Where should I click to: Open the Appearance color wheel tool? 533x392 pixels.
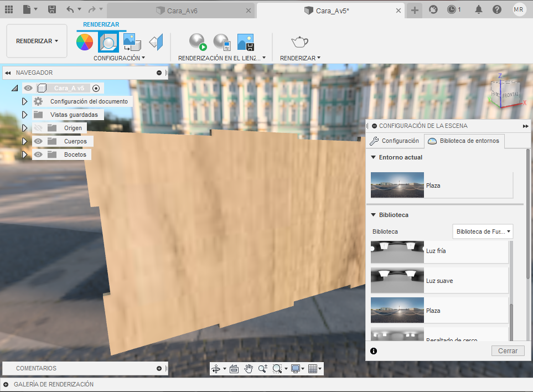[x=85, y=42]
